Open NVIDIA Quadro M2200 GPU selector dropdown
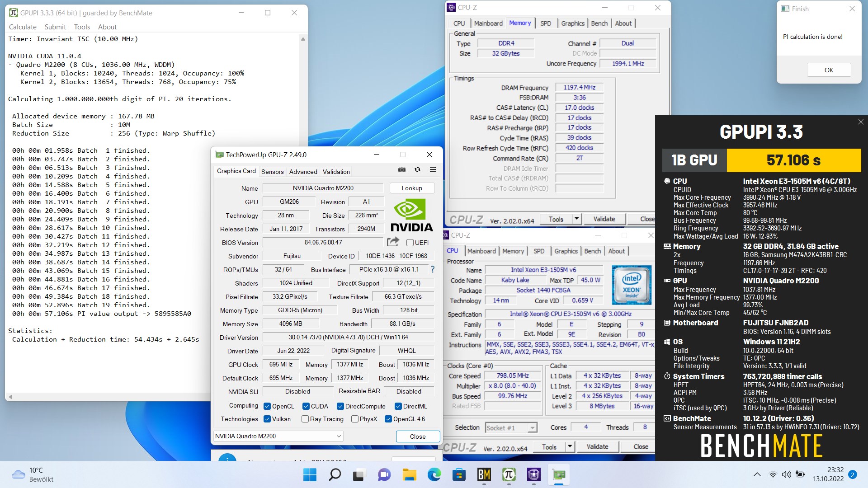This screenshot has height=488, width=868. (x=278, y=436)
